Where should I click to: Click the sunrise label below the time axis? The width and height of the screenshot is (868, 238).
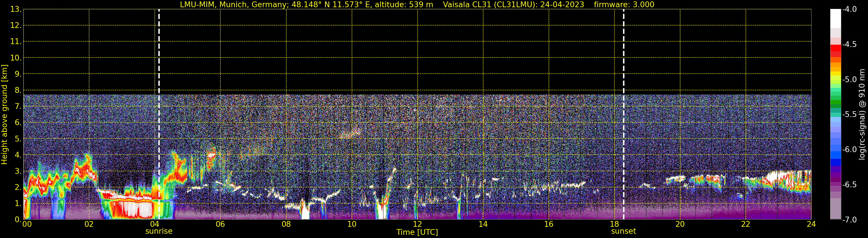point(159,231)
